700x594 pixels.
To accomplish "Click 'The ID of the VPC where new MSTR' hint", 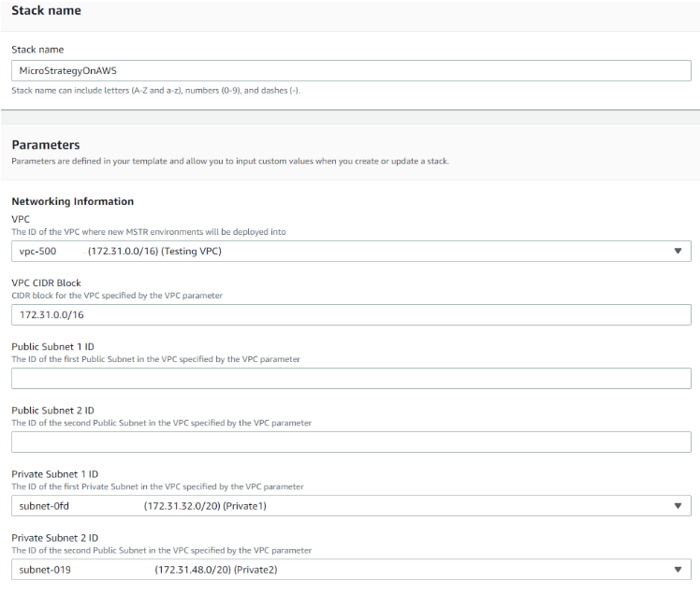I will coord(149,232).
